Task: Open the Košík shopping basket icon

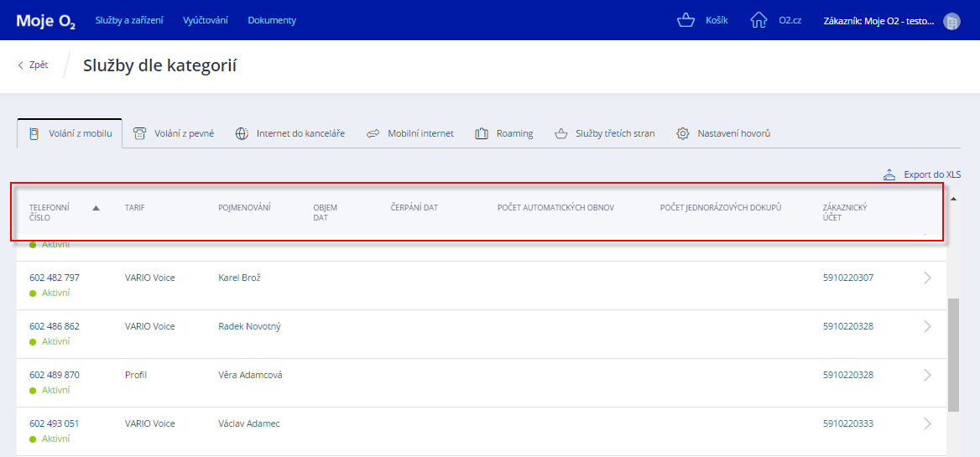Action: pyautogui.click(x=686, y=20)
